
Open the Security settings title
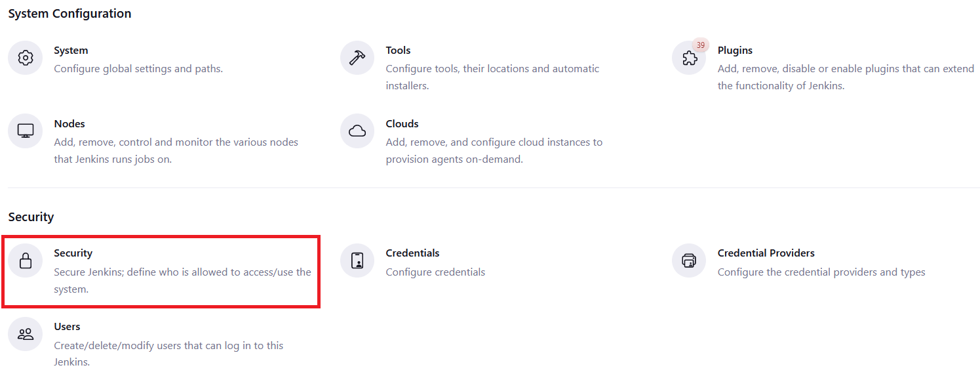tap(73, 253)
